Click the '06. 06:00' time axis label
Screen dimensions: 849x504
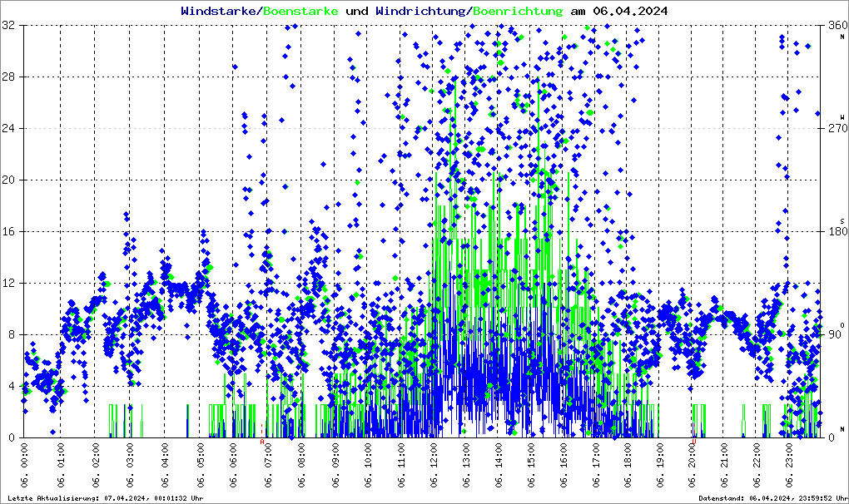pos(233,465)
